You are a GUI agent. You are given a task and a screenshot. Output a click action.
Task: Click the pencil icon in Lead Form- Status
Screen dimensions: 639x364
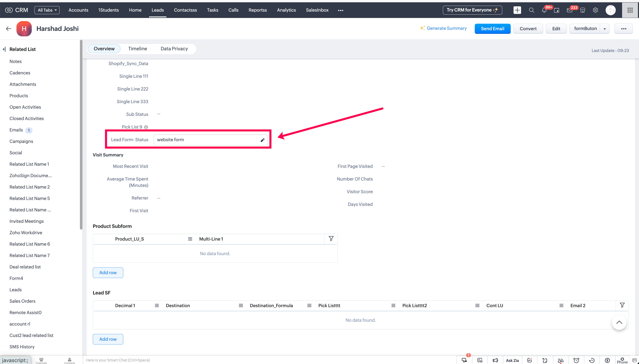coord(263,140)
